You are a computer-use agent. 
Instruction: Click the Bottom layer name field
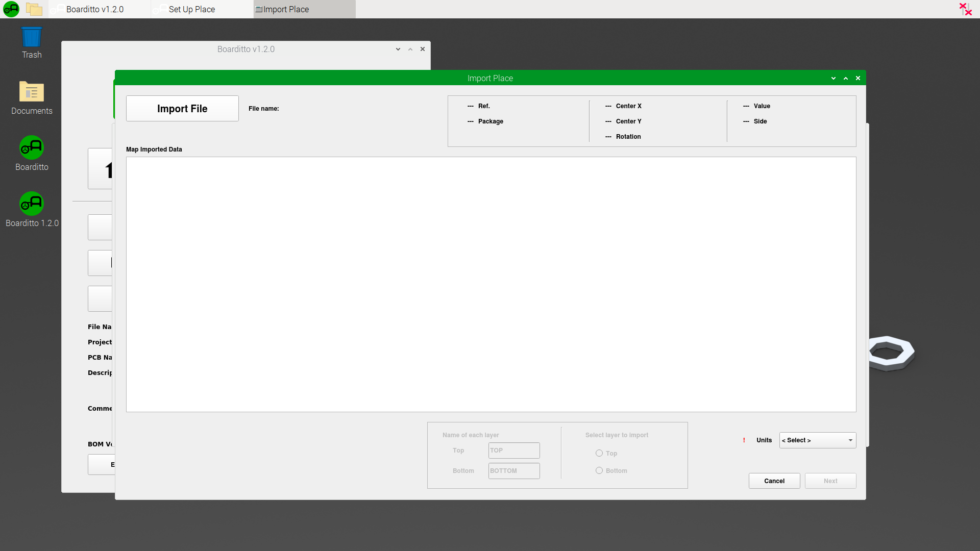coord(513,471)
